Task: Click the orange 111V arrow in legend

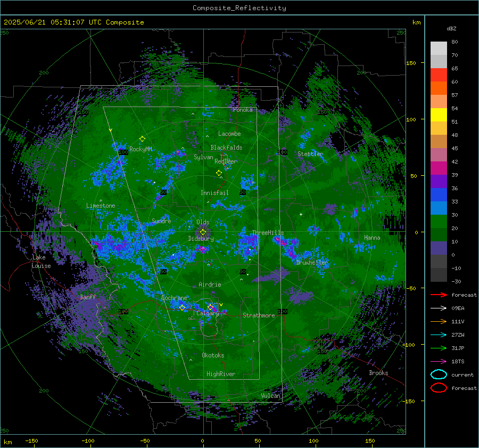Action: click(439, 321)
